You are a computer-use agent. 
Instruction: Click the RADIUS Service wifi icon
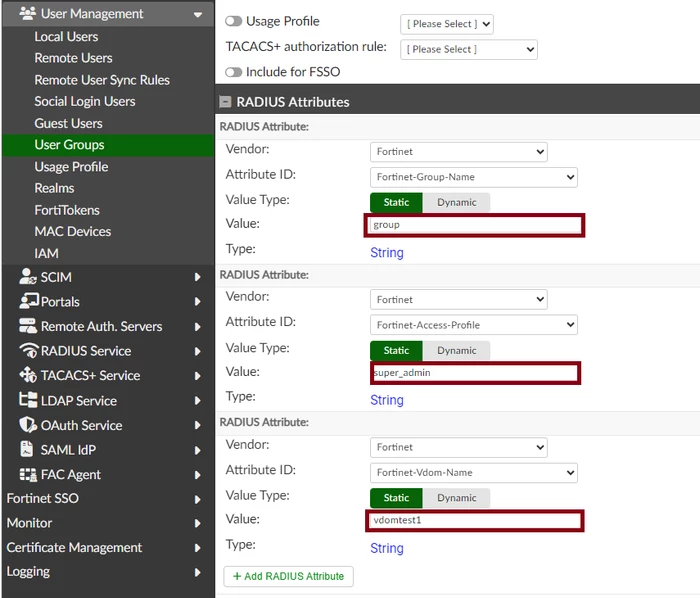pyautogui.click(x=29, y=351)
